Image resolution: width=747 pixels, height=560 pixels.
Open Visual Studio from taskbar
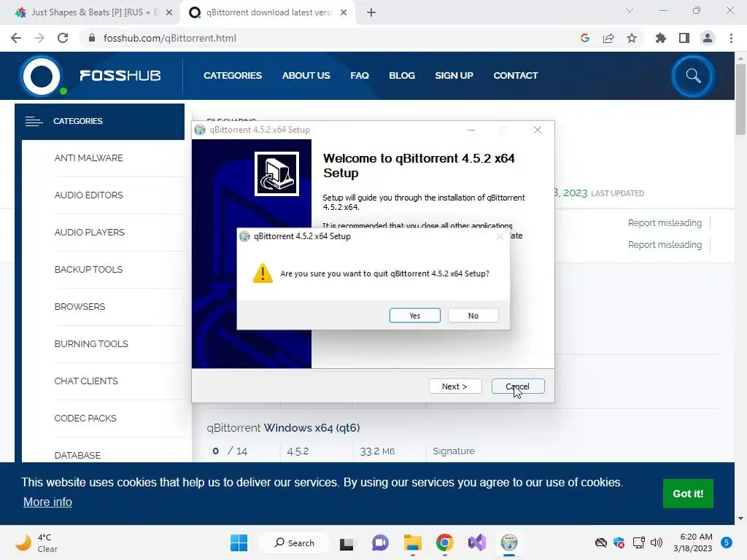(477, 542)
